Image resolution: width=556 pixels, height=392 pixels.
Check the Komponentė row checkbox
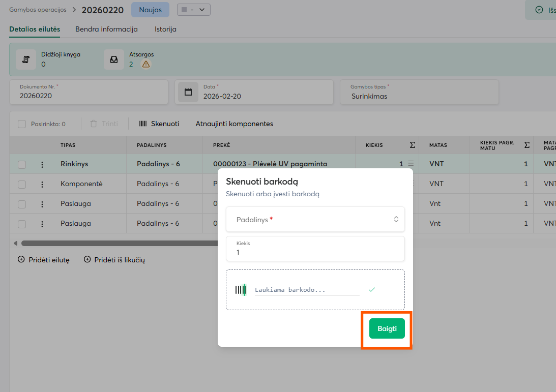[x=22, y=184]
